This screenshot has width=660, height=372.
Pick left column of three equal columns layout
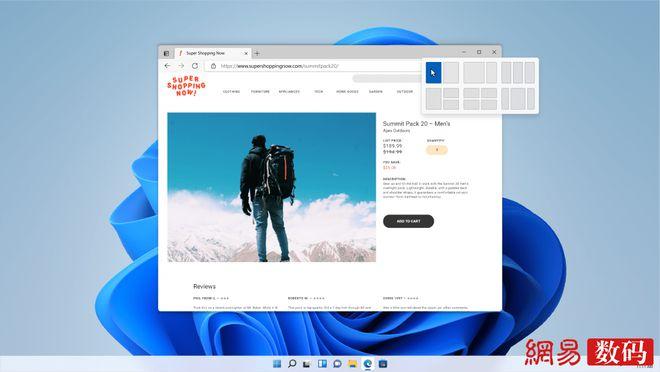coord(506,73)
